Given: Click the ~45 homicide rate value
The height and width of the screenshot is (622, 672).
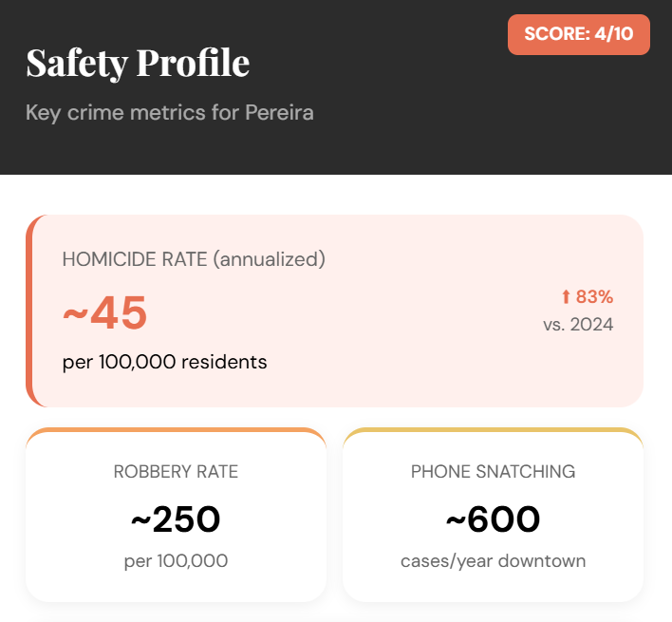Looking at the screenshot, I should (x=105, y=314).
